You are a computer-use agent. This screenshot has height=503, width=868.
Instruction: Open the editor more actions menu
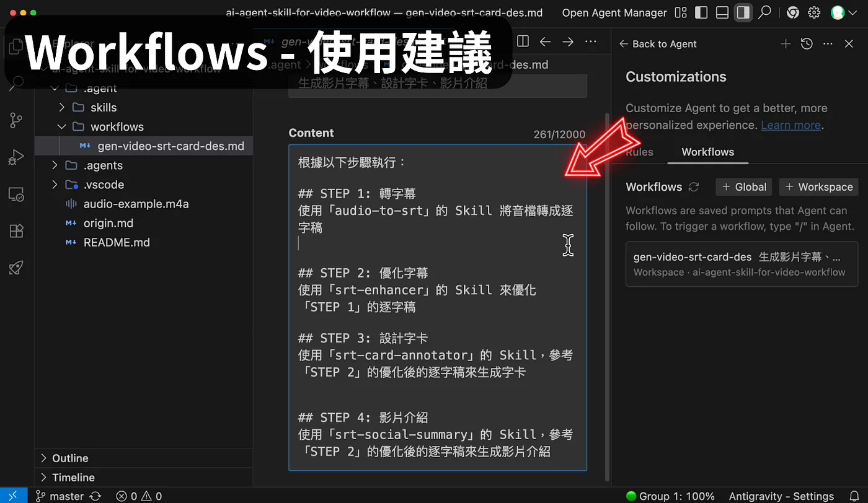tap(591, 42)
